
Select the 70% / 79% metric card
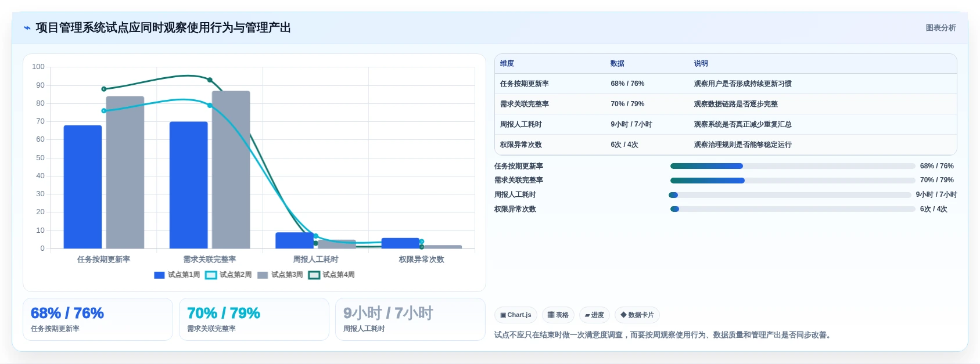[x=254, y=319]
